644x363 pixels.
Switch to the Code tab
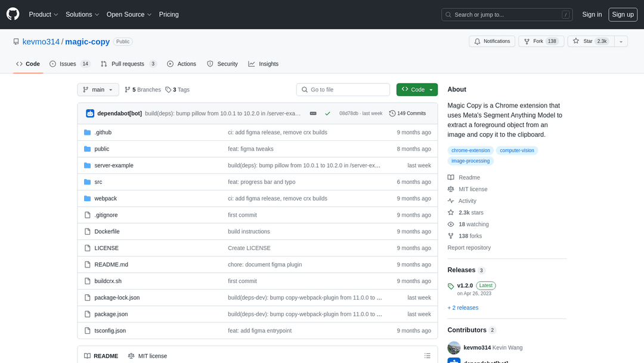(28, 64)
